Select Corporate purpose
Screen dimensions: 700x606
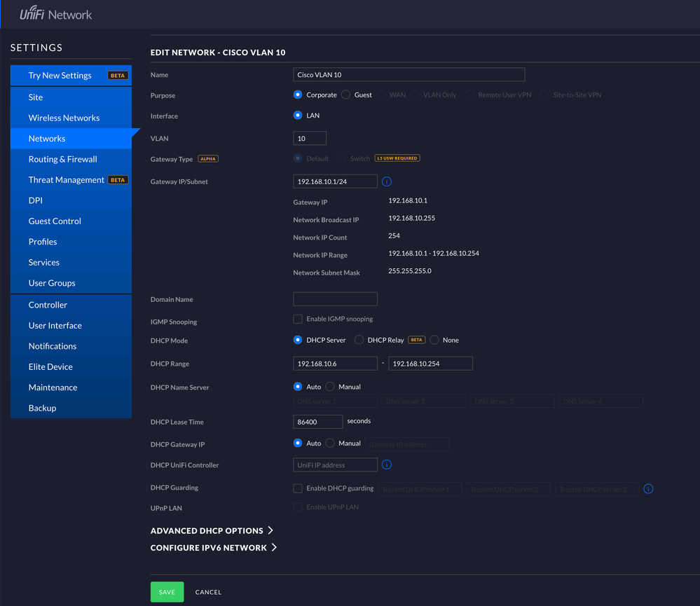pyautogui.click(x=298, y=95)
